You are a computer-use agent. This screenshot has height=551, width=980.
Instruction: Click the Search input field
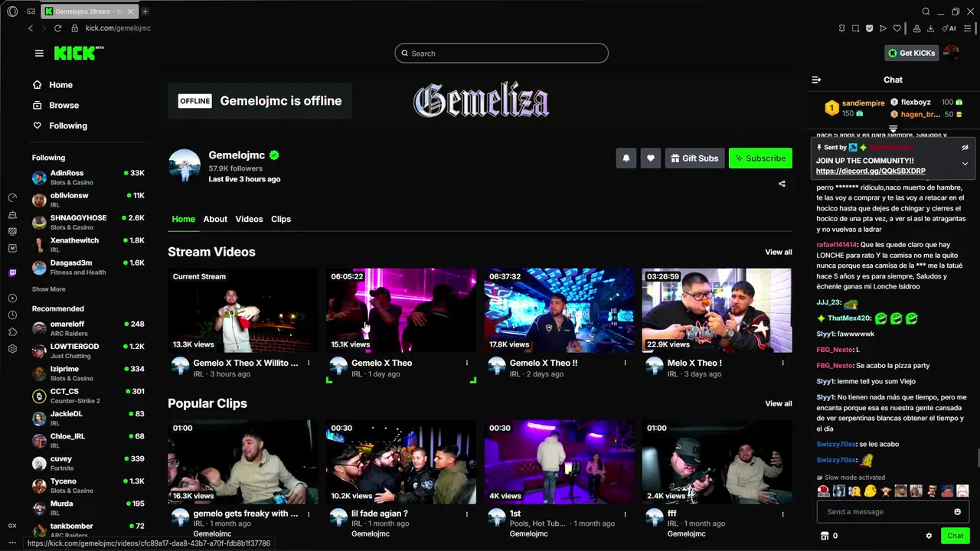coord(501,53)
